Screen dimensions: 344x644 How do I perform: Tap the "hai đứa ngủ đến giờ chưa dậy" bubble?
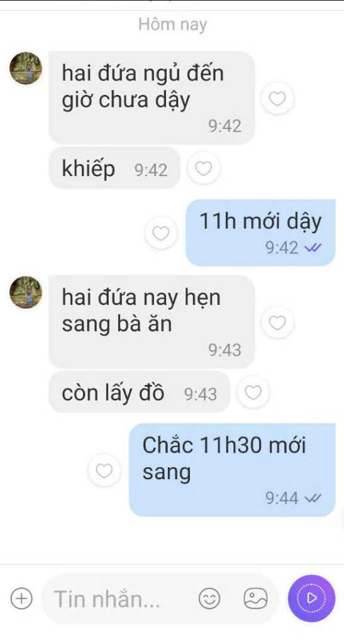(x=152, y=97)
